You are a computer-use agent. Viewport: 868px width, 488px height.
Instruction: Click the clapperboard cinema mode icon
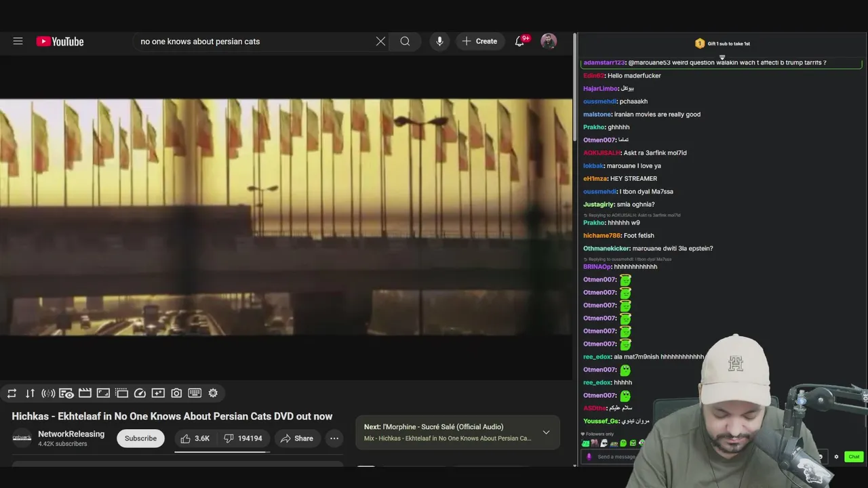85,393
